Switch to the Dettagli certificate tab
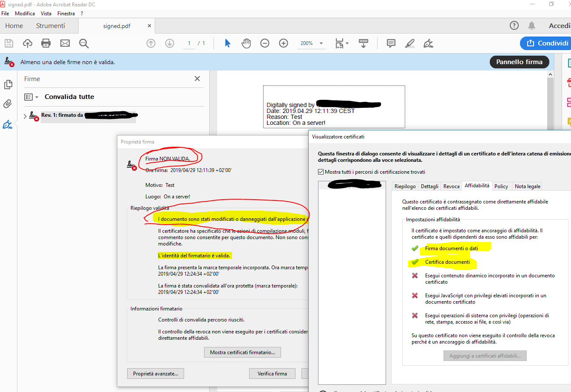Image resolution: width=571 pixels, height=392 pixels. point(429,186)
